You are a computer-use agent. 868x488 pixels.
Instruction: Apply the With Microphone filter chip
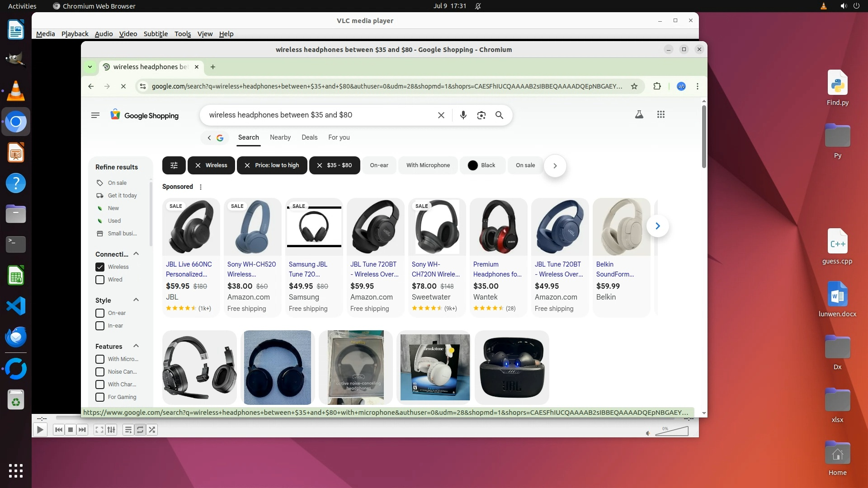click(x=428, y=165)
